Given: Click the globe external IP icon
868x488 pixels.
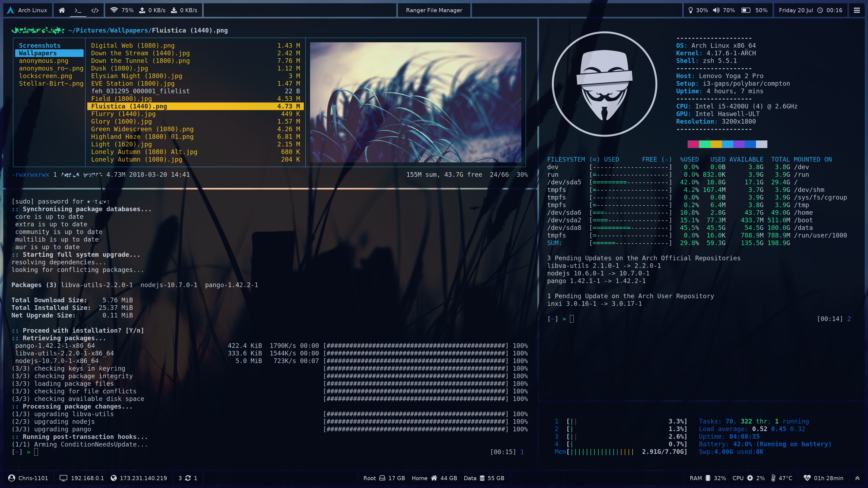Looking at the screenshot, I should [114, 478].
